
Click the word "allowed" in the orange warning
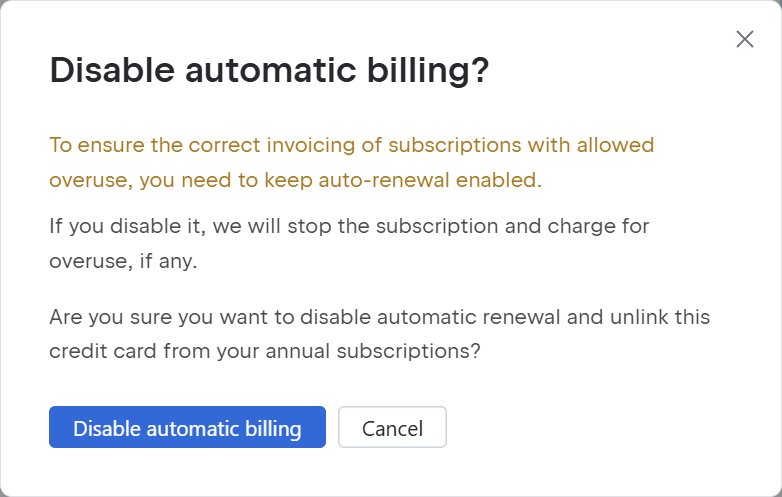coord(614,145)
